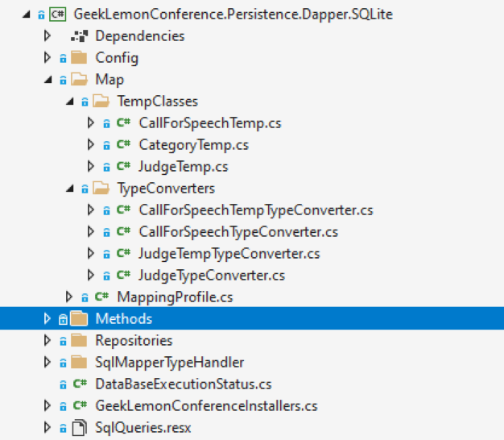Screen dimensions: 504x440
Task: Click the C# project icon of GeekLemonConference.Persistence.Dapper.SQLite
Action: click(x=58, y=15)
